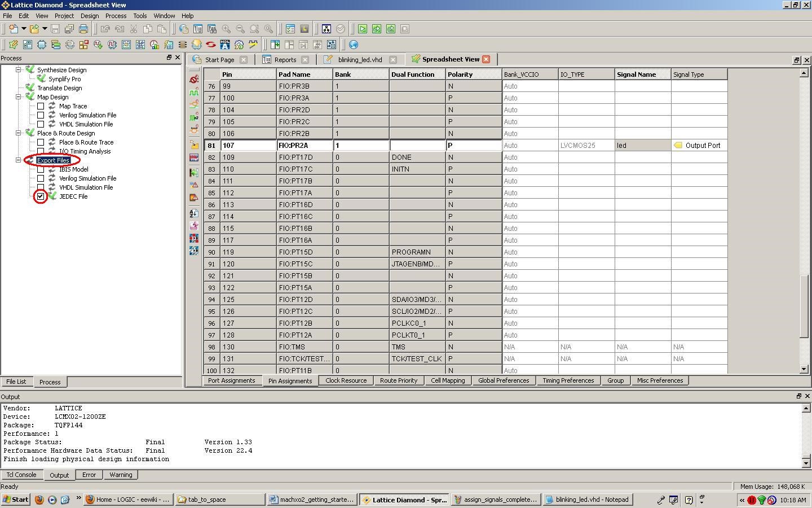Show the Tcl Console tab

(21, 475)
